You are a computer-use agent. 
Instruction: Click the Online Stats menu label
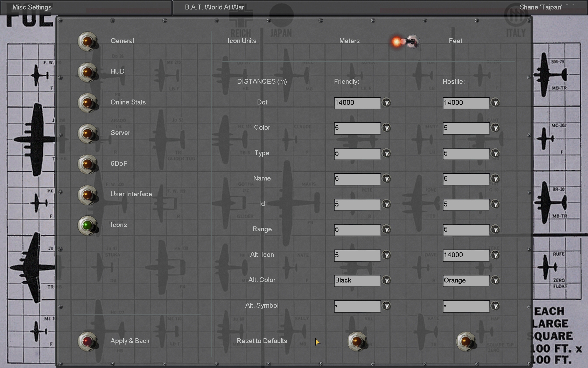point(128,102)
